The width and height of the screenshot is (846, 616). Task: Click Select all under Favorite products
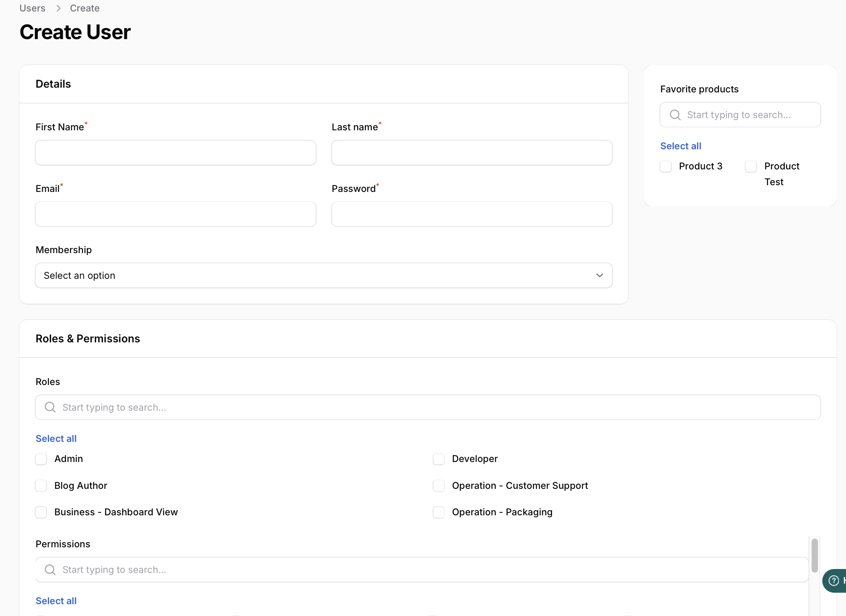pyautogui.click(x=680, y=146)
